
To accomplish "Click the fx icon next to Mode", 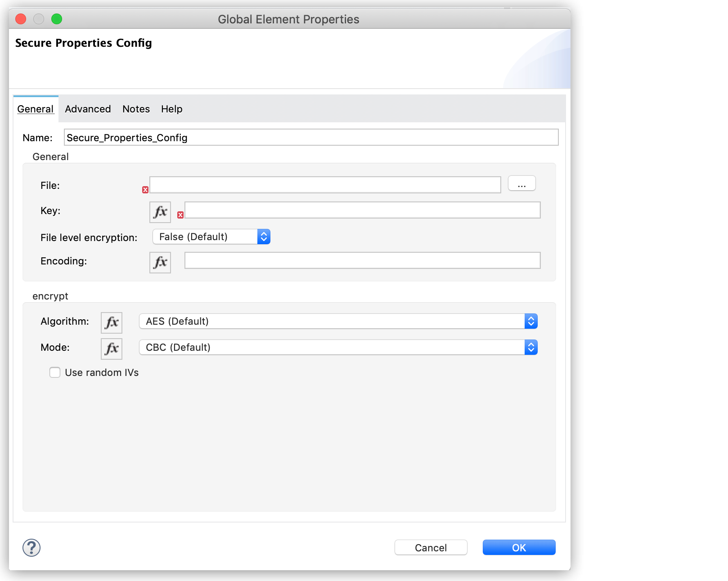I will tap(111, 348).
